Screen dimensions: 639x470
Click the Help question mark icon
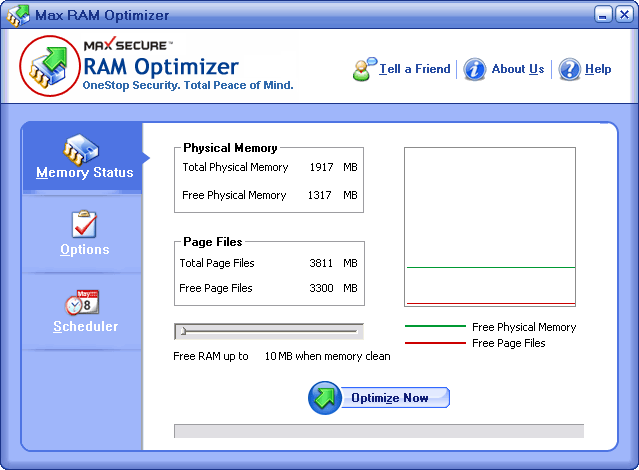569,69
